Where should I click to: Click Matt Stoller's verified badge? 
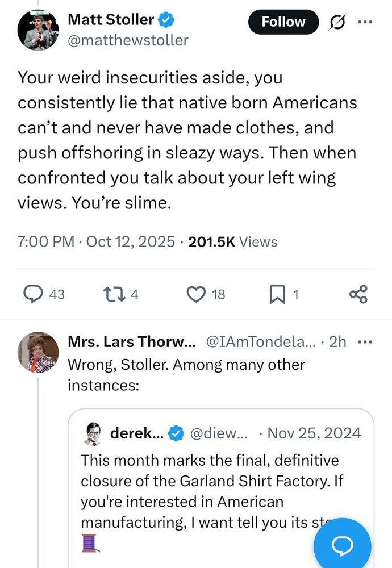(x=166, y=20)
